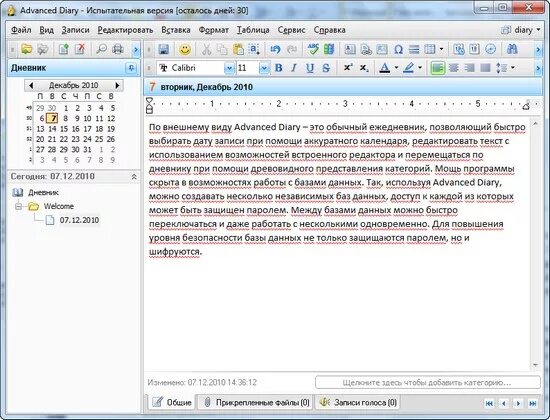Click the right indent marker on ruler
The image size is (550, 420).
525,106
